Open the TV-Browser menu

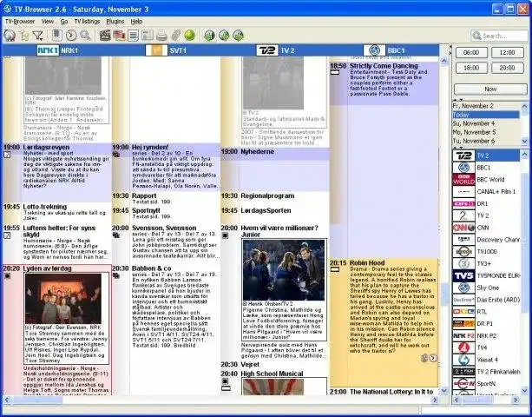(20, 22)
